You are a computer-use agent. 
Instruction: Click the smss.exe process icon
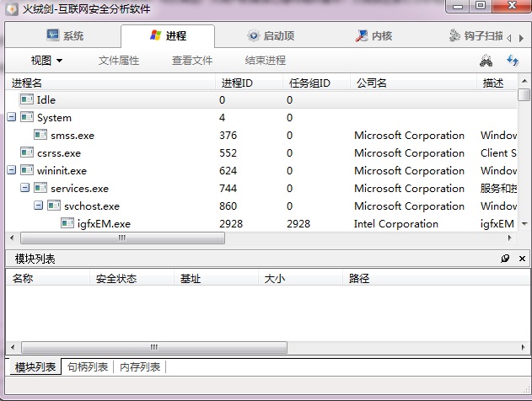[40, 136]
